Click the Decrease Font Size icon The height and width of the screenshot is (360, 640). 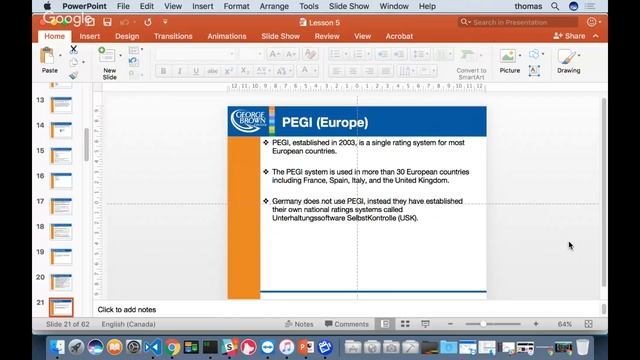click(x=291, y=54)
